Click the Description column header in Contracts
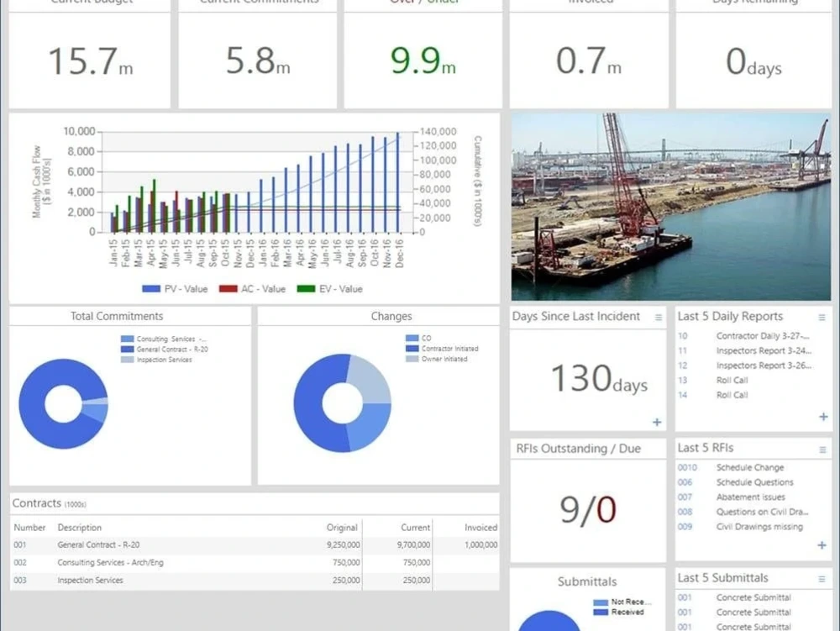 (x=79, y=528)
